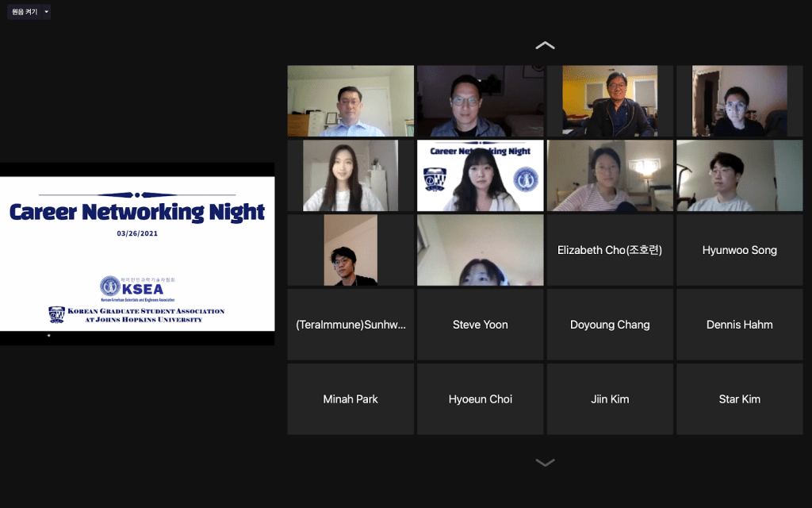Select Doyoung Chang's participant tile
This screenshot has width=812, height=508.
point(610,325)
